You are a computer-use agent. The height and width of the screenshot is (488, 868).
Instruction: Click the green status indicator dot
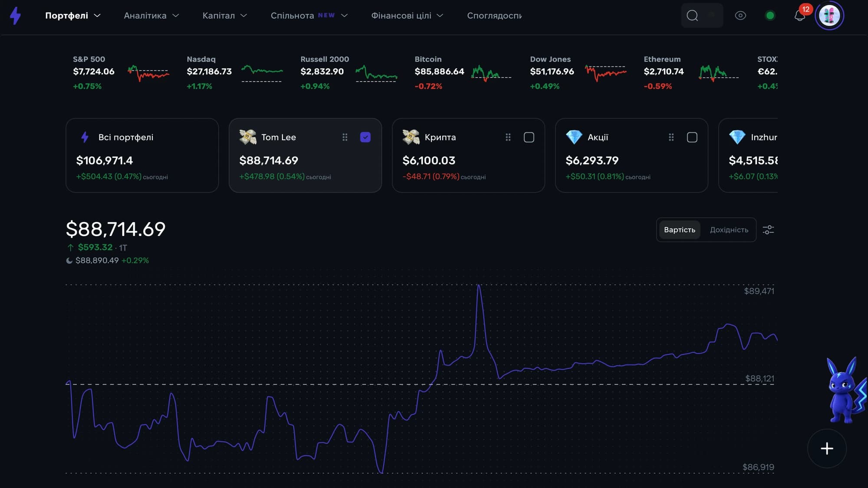pyautogui.click(x=770, y=16)
